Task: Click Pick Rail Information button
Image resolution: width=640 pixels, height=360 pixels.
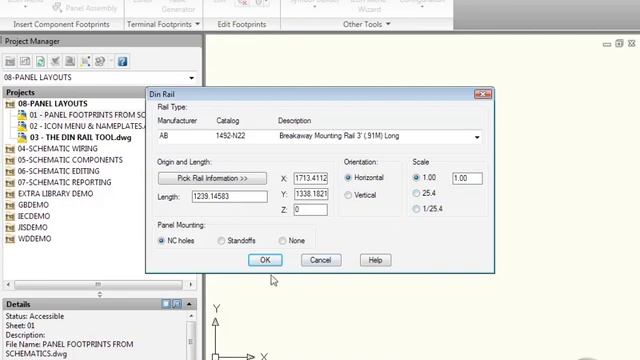Action: pyautogui.click(x=212, y=178)
